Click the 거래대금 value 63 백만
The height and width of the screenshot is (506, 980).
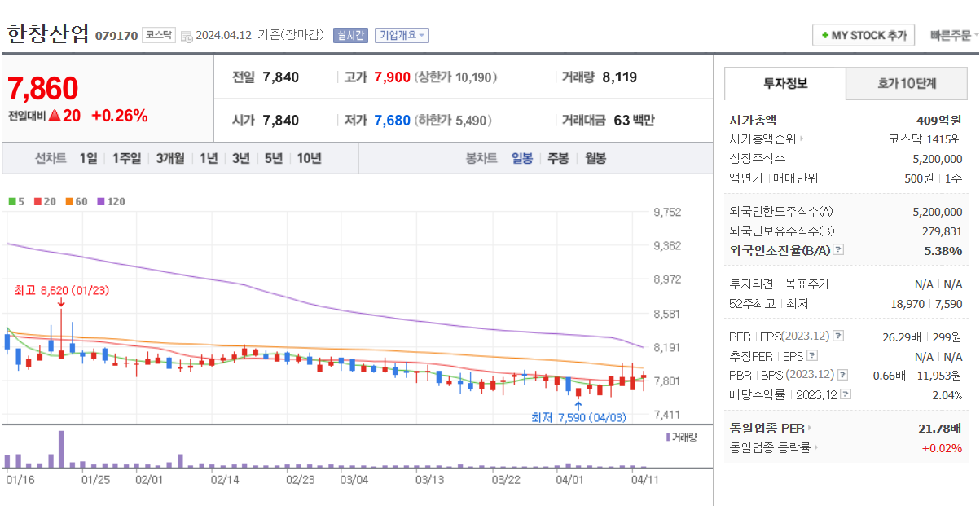[x=634, y=121]
